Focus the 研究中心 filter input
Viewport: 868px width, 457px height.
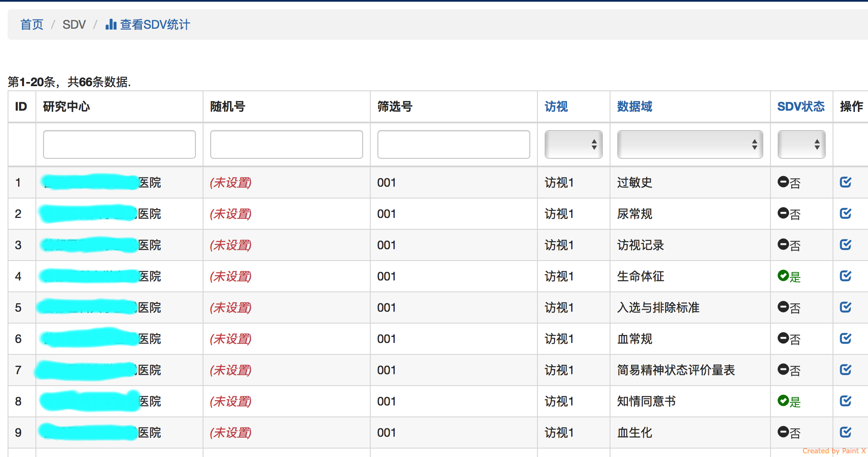[x=119, y=144]
